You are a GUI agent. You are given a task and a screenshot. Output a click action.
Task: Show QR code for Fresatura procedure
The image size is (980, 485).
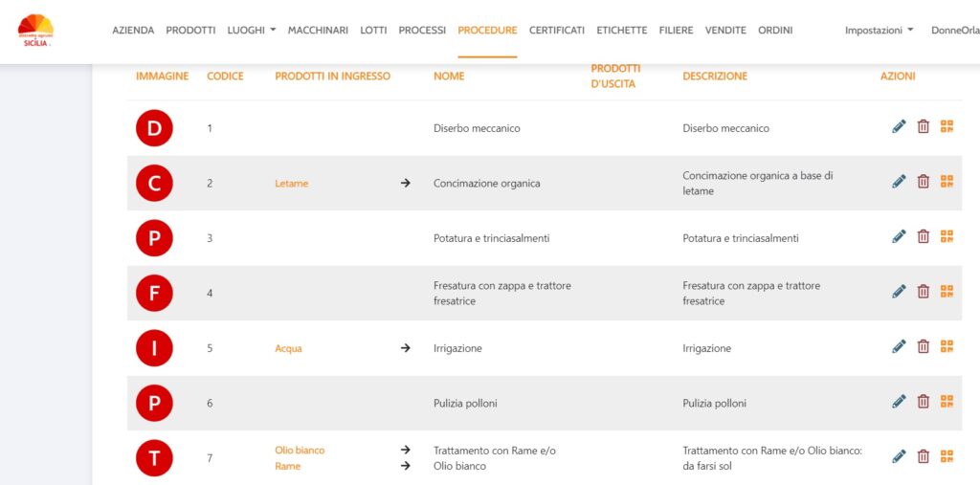pyautogui.click(x=947, y=292)
